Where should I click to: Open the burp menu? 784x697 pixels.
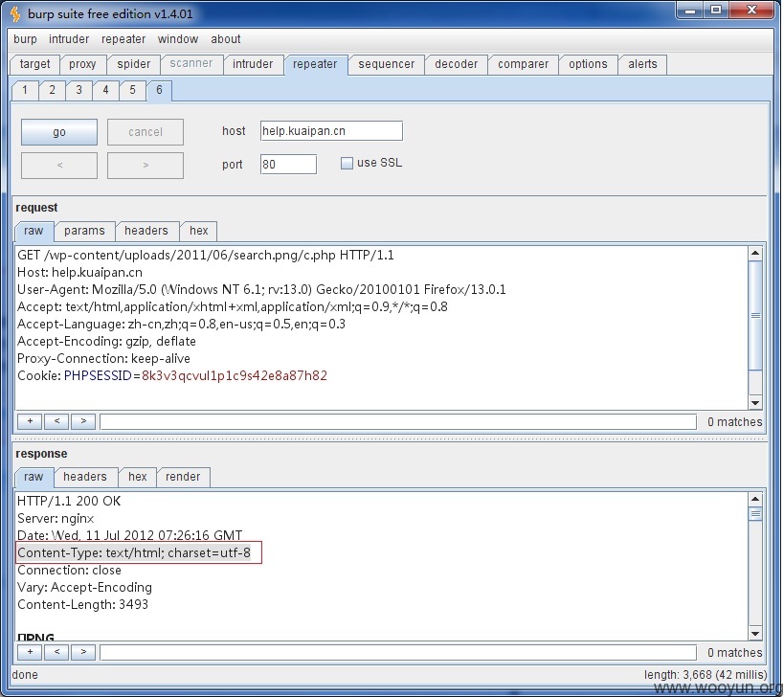pos(25,39)
